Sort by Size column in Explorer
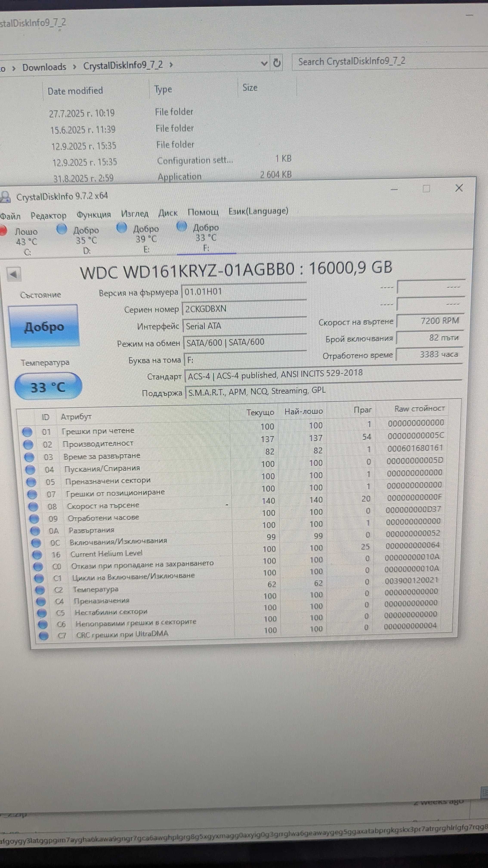 coord(250,88)
